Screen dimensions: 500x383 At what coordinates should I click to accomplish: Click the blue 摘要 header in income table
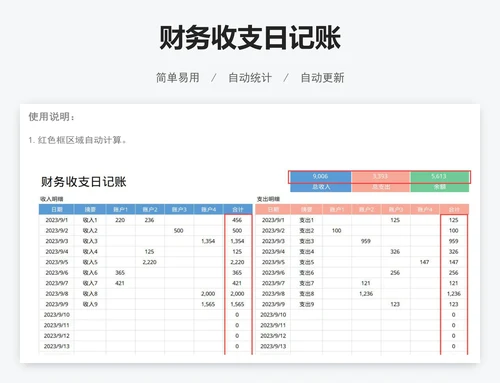(90, 209)
